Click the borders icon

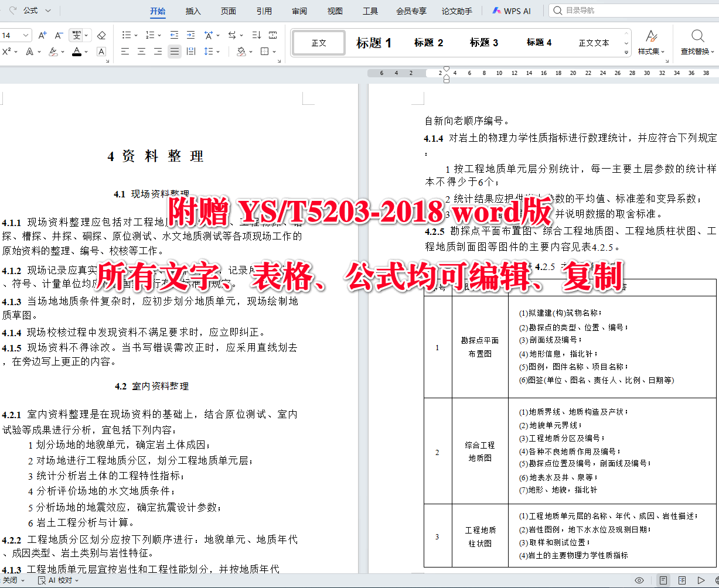[265, 52]
